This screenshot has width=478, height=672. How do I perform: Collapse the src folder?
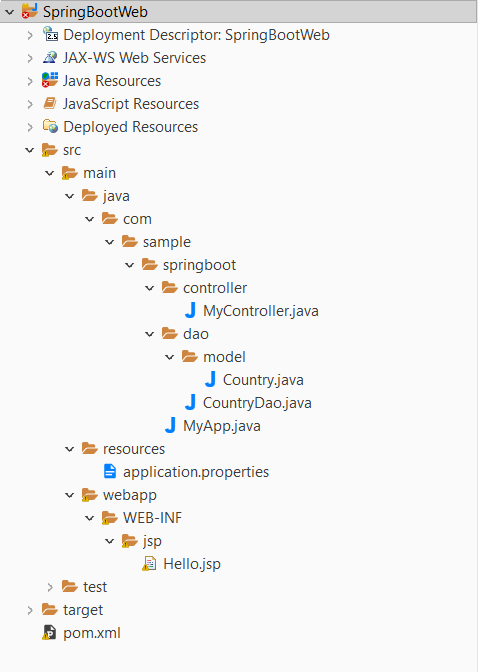coord(30,150)
